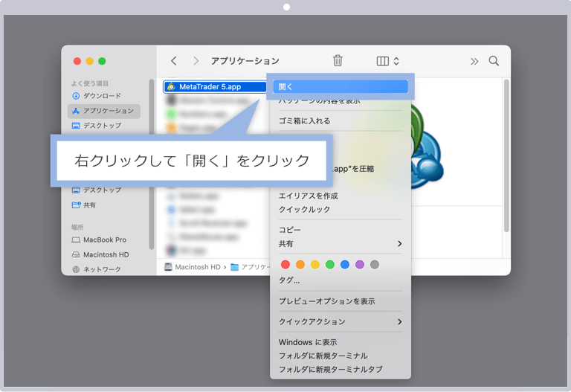Viewport: 571px width, 392px height.
Task: Expand the 共有 submenu arrow
Action: tap(400, 244)
